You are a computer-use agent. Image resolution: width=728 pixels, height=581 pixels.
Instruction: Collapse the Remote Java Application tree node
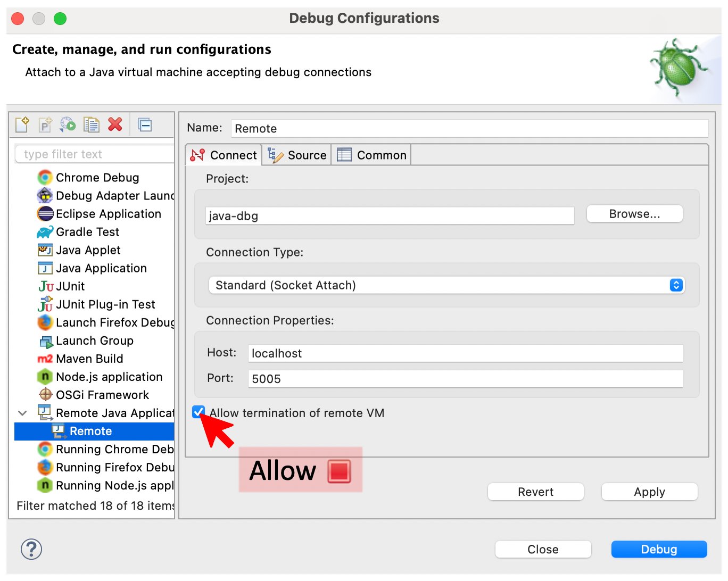22,413
